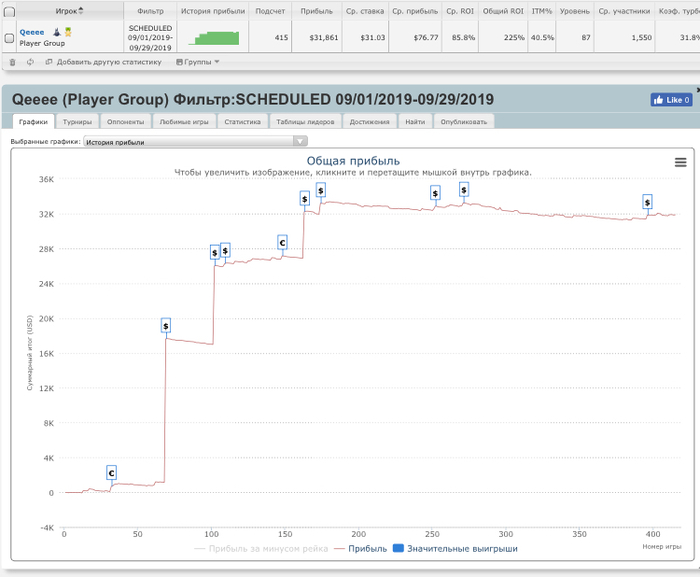Sort by the Ср. прибыль column header
The image size is (700, 577).
tap(415, 11)
